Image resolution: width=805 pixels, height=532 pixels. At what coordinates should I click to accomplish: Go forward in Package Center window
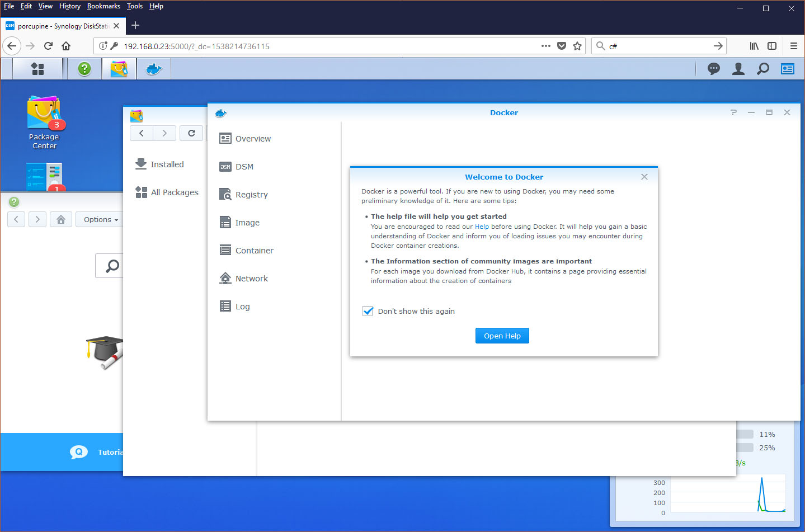coord(164,133)
